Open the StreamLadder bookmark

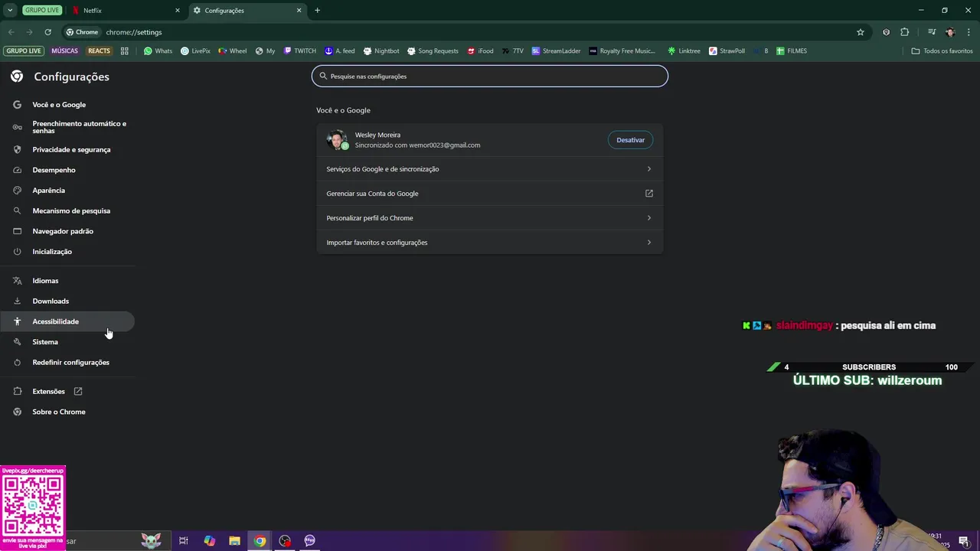556,51
